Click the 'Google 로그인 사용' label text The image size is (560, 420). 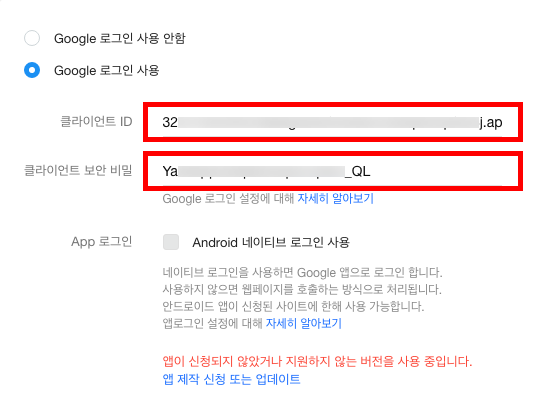[x=106, y=70]
